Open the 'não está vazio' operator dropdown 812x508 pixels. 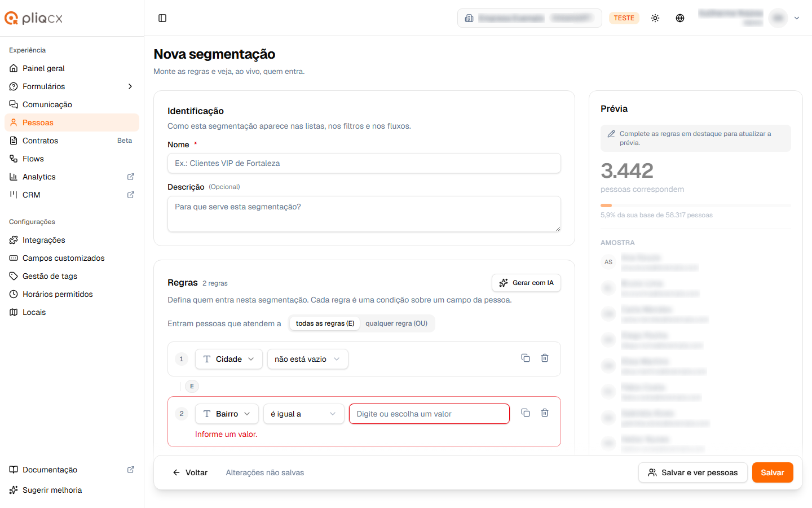307,359
